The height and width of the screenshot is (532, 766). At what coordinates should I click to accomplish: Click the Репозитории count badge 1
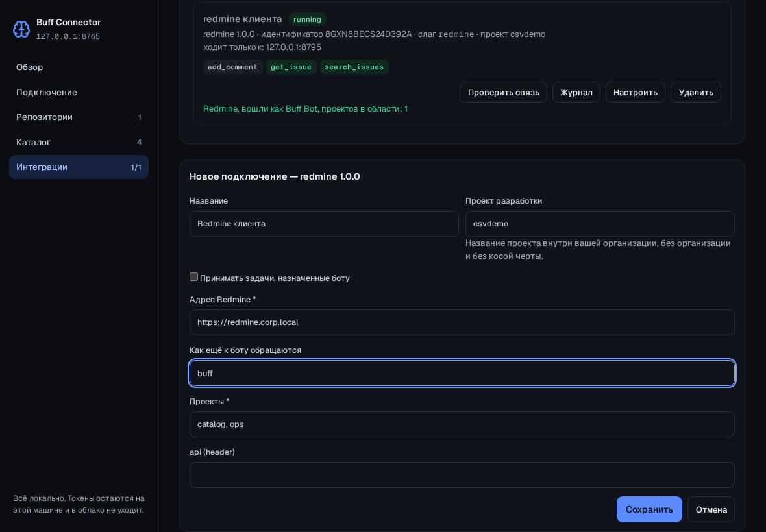139,117
